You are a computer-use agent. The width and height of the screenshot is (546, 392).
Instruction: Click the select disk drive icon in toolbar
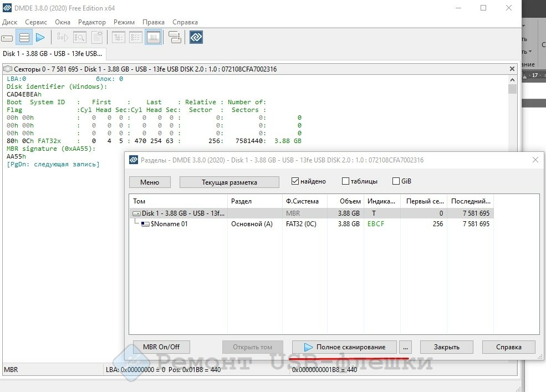pos(7,38)
